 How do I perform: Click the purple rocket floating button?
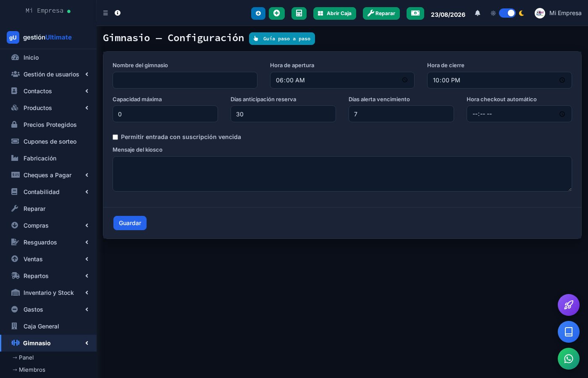coord(569,305)
